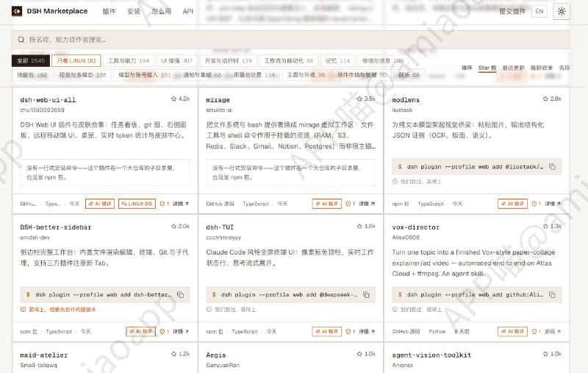Open 详情 link for mirage
This screenshot has width=588, height=373.
pyautogui.click(x=367, y=204)
